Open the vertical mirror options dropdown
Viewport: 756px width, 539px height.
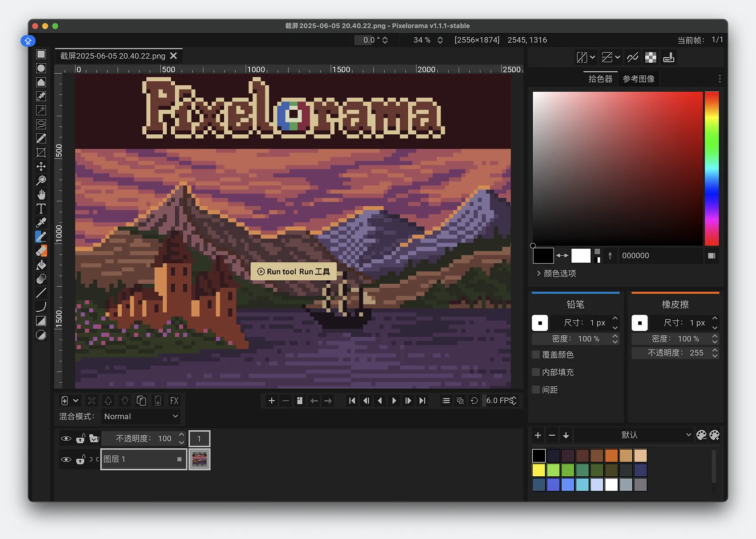617,57
